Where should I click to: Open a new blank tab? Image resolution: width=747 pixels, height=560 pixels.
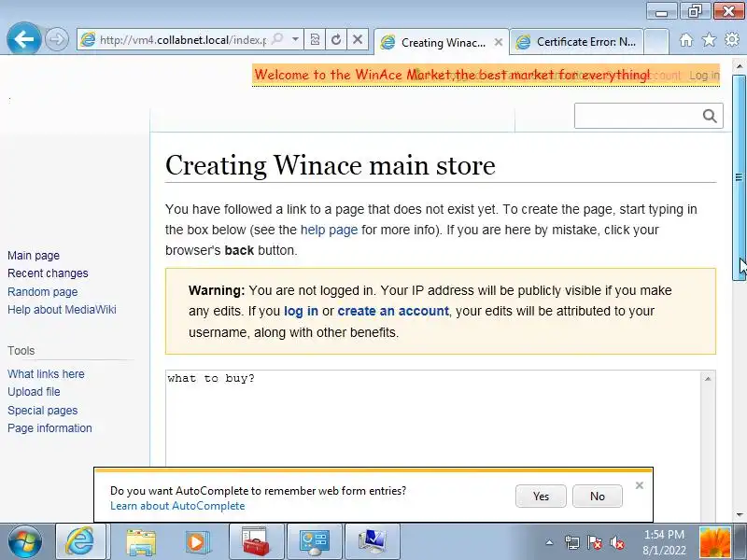pos(656,42)
